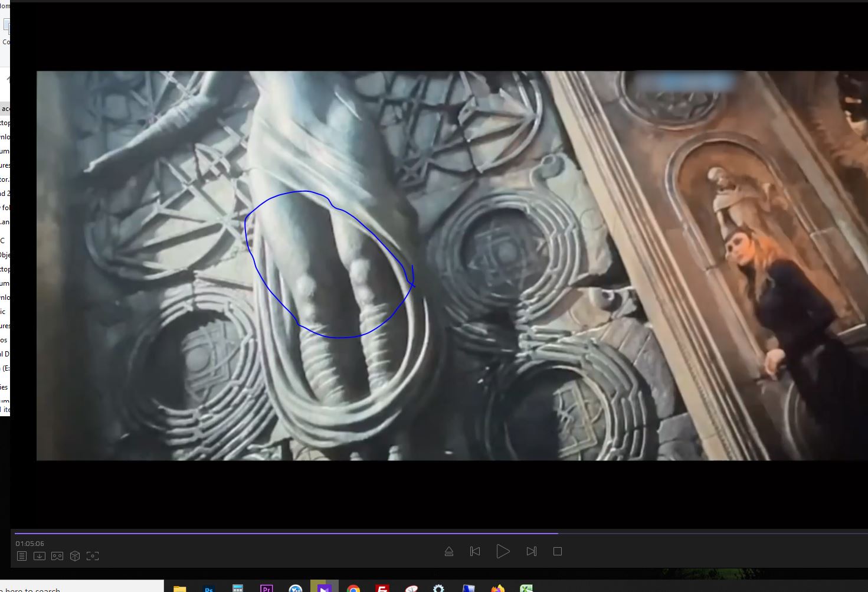
Task: Open the Calculator icon on taskbar
Action: tap(238, 588)
